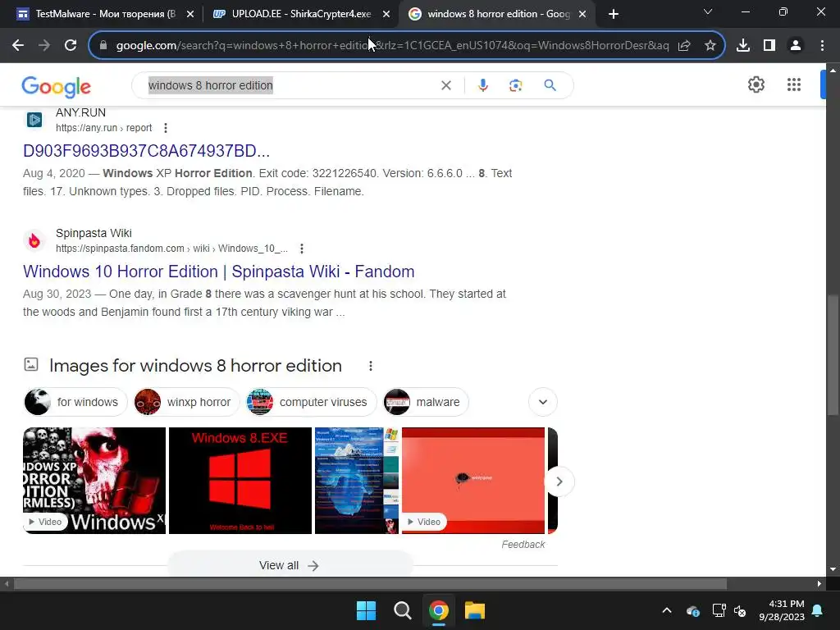Click Chrome icon in taskbar
This screenshot has width=840, height=630.
pyautogui.click(x=439, y=610)
